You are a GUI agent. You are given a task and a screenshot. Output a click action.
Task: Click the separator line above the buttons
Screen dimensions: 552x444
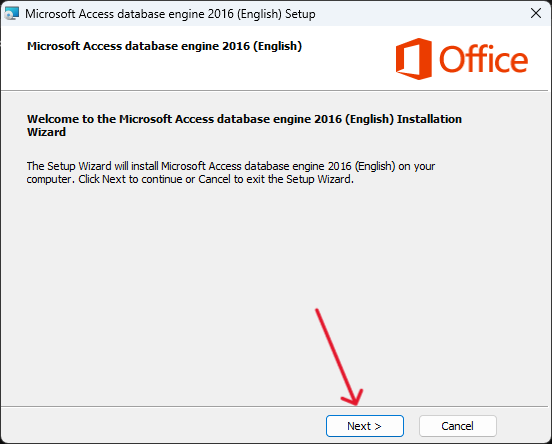tap(275, 406)
